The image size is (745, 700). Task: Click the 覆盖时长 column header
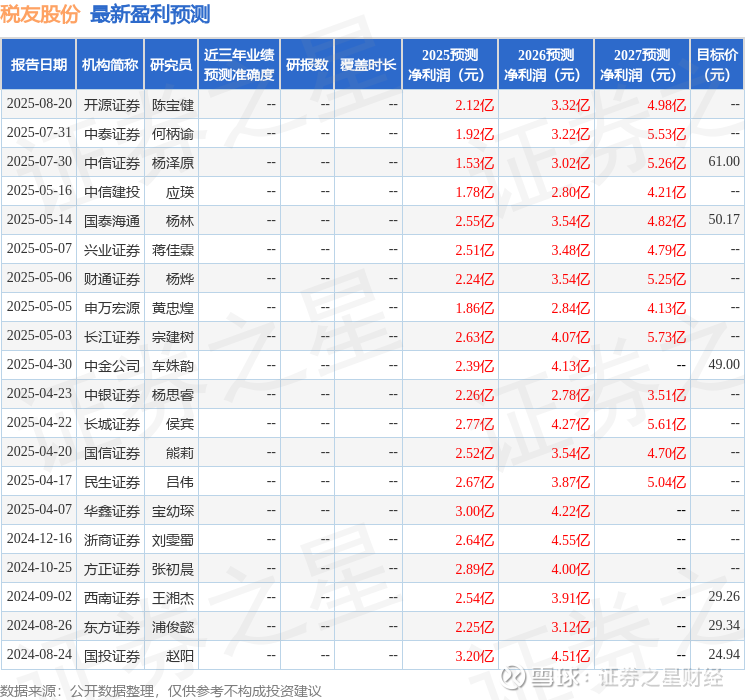click(x=368, y=65)
